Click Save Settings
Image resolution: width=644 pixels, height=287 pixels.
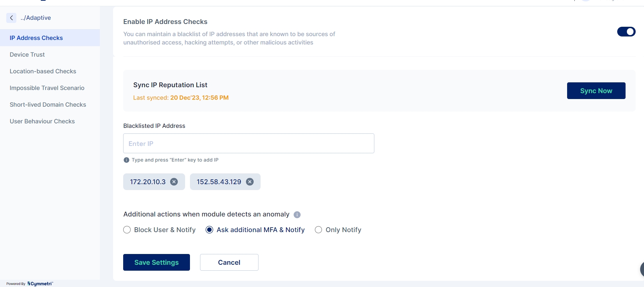click(157, 262)
